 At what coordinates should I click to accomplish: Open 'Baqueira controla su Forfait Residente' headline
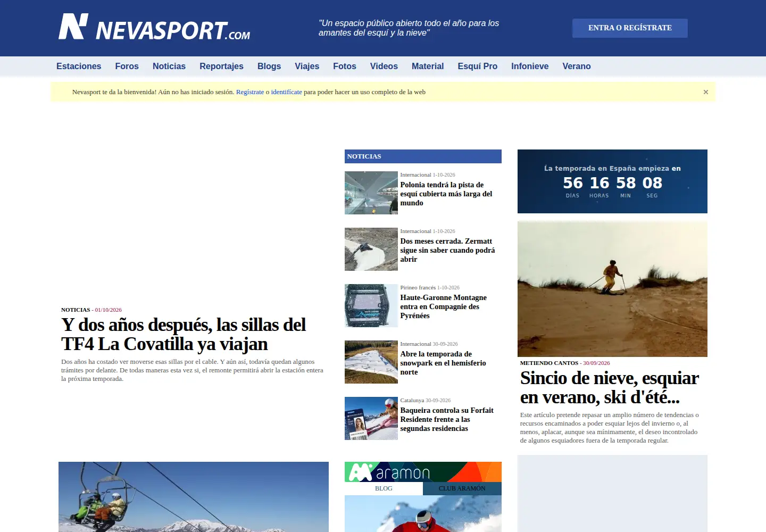click(x=447, y=420)
